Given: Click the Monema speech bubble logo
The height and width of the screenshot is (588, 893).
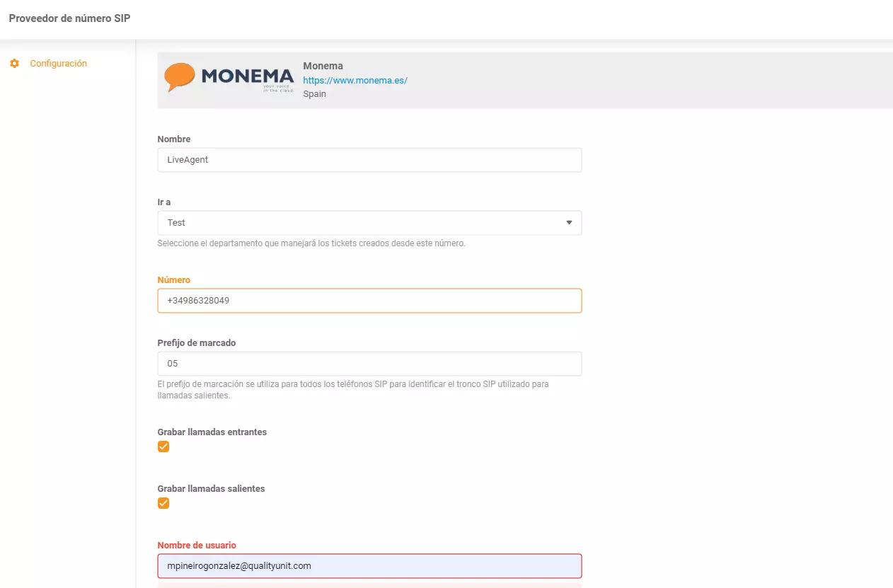Looking at the screenshot, I should pos(180,74).
